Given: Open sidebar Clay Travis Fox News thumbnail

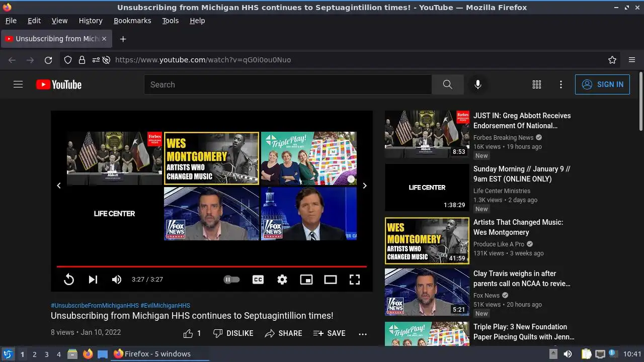Looking at the screenshot, I should 427,292.
